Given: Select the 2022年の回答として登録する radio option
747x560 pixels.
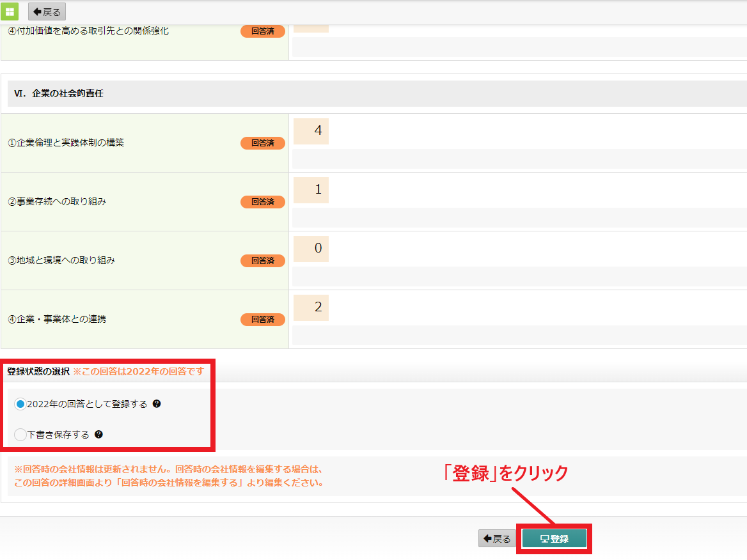Looking at the screenshot, I should point(20,404).
